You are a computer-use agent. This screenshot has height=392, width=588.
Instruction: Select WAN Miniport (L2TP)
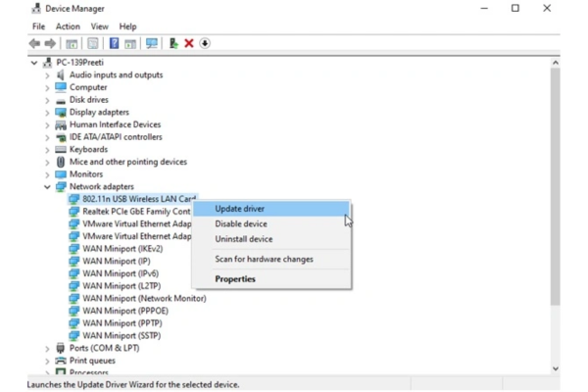click(x=122, y=285)
